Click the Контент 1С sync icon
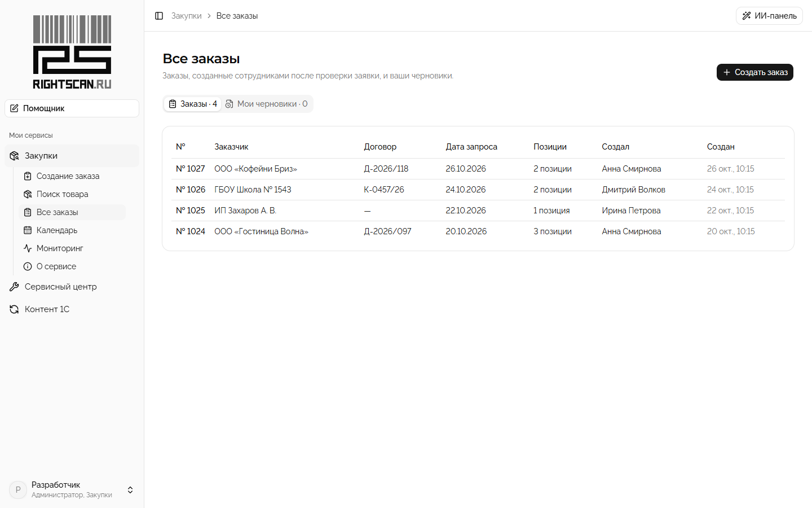This screenshot has height=508, width=812. coord(14,309)
